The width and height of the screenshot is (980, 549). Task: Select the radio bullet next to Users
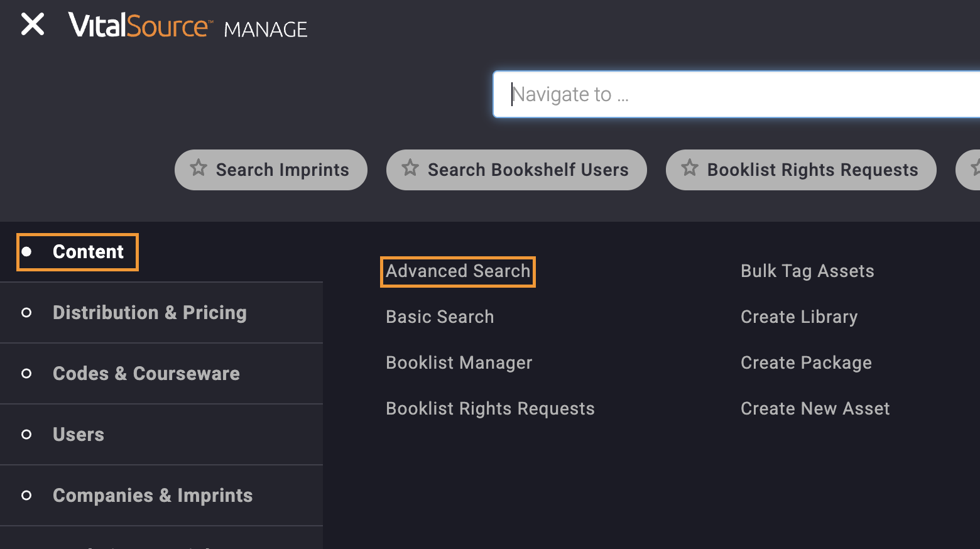coord(26,434)
